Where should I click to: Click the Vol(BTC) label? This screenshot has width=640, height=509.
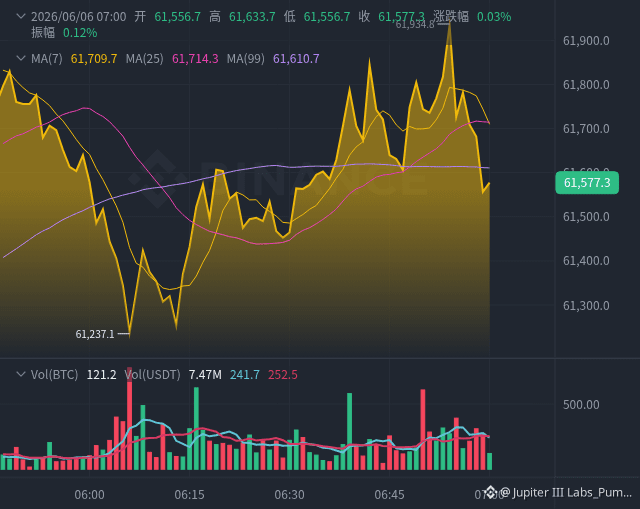54,375
